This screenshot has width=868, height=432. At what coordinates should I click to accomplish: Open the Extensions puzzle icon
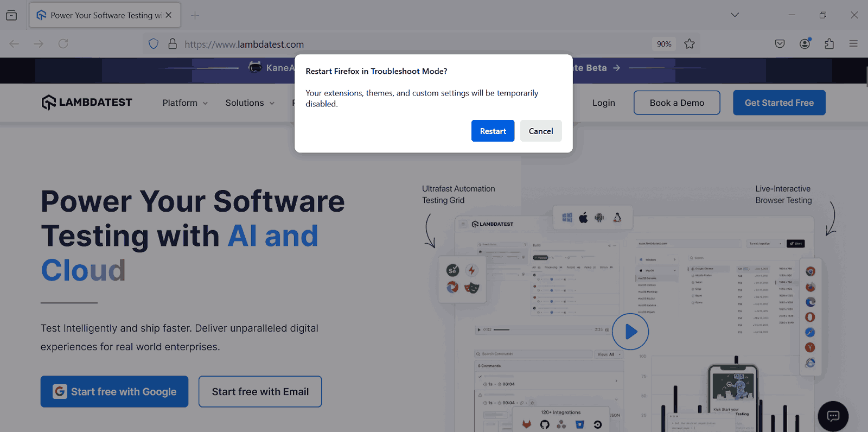tap(829, 44)
